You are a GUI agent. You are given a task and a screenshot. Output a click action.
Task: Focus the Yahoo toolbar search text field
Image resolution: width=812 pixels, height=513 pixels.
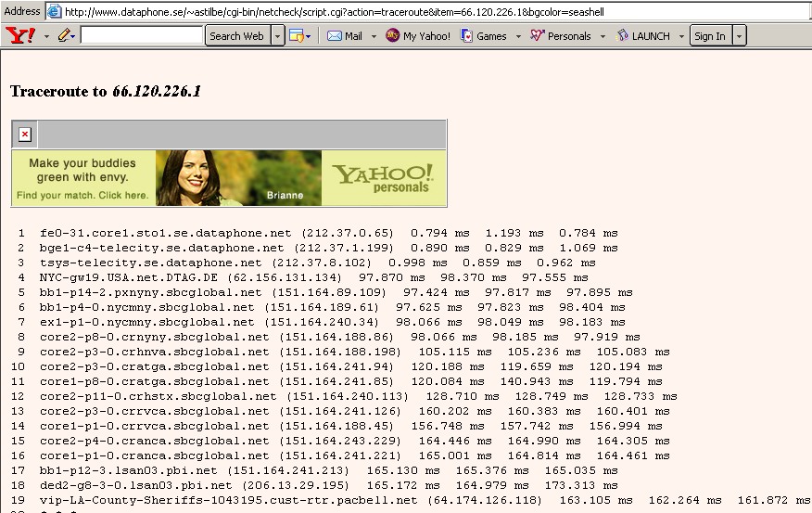(141, 36)
